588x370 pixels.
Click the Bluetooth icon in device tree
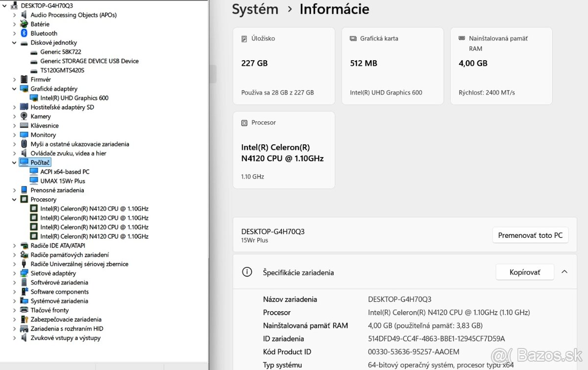point(24,33)
